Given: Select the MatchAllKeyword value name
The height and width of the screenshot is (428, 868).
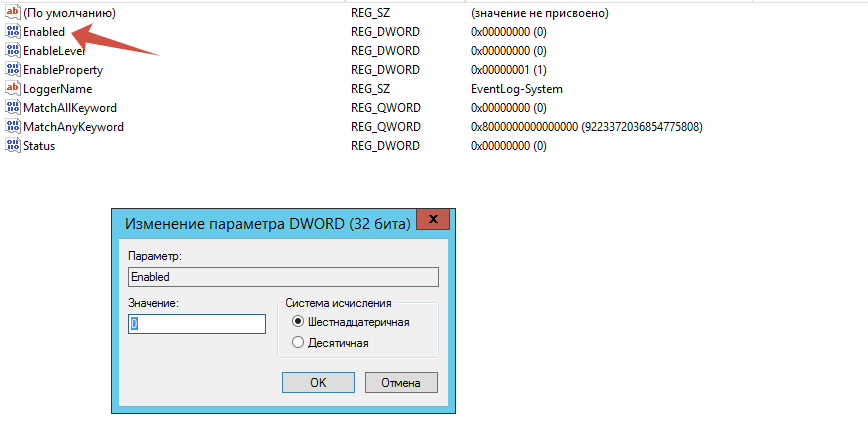Looking at the screenshot, I should point(70,108).
